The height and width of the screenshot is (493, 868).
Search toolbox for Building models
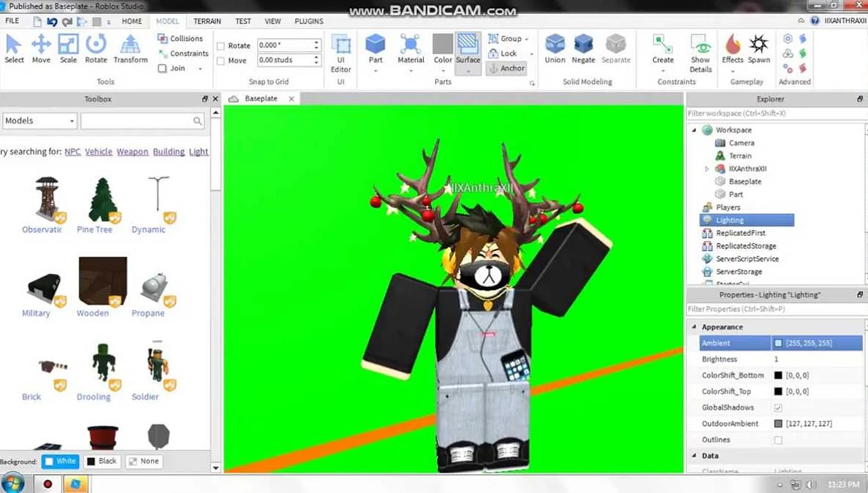click(169, 152)
